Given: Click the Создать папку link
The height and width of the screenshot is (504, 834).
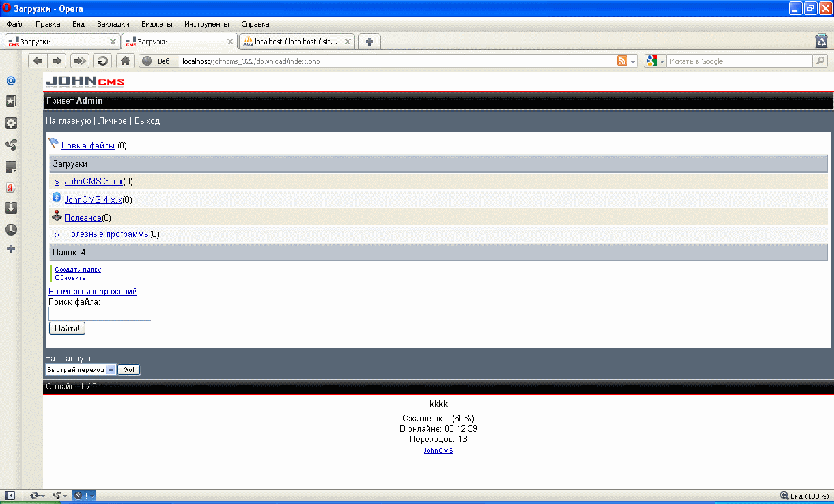Looking at the screenshot, I should coord(78,270).
